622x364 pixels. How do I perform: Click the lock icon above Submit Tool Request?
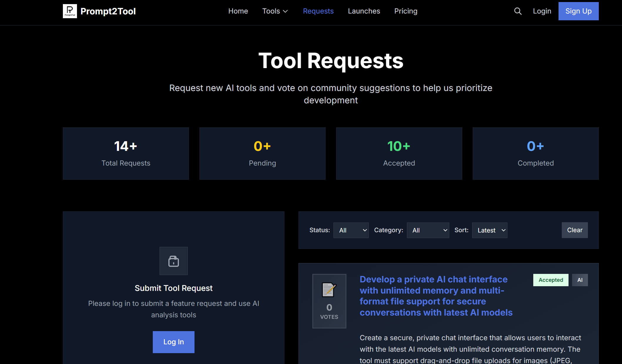173,261
